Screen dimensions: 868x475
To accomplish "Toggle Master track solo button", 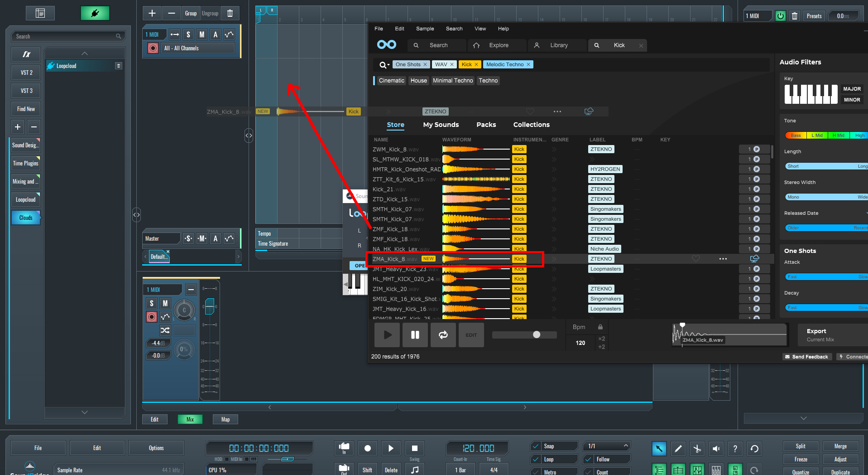I will (x=188, y=238).
